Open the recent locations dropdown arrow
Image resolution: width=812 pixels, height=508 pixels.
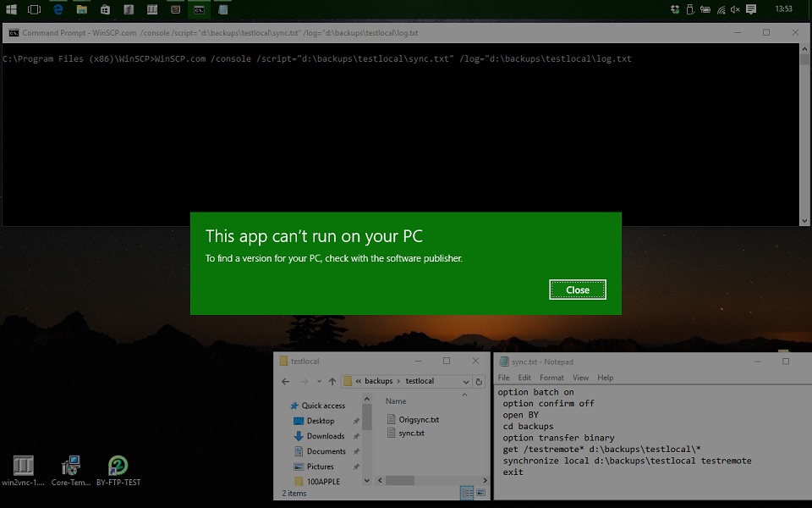click(319, 382)
